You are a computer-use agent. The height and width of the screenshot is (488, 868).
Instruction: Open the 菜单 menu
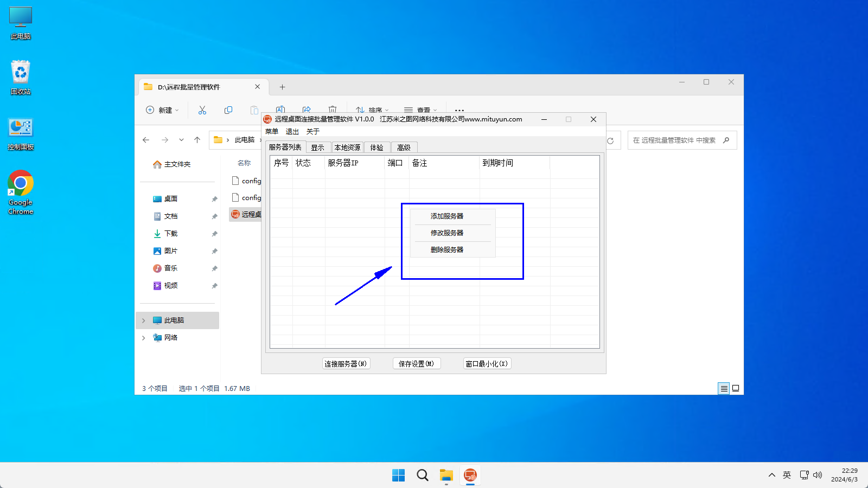272,132
